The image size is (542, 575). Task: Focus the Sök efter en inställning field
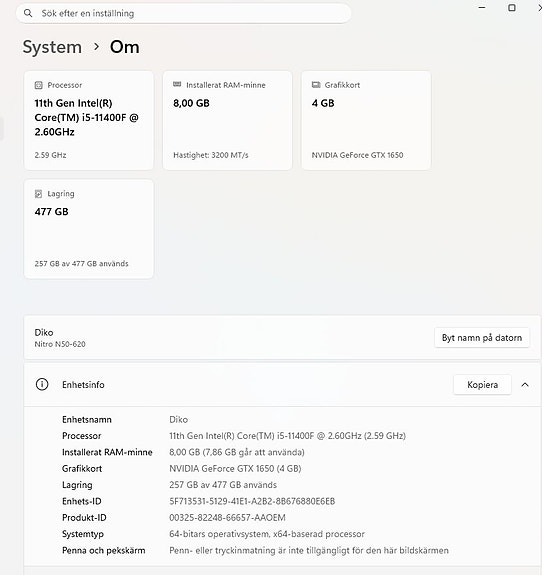pos(184,13)
